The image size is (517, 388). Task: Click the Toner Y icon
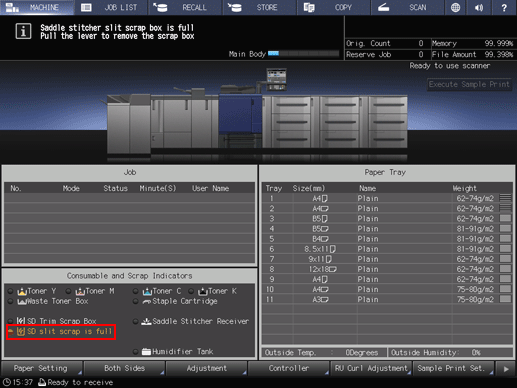(x=22, y=292)
